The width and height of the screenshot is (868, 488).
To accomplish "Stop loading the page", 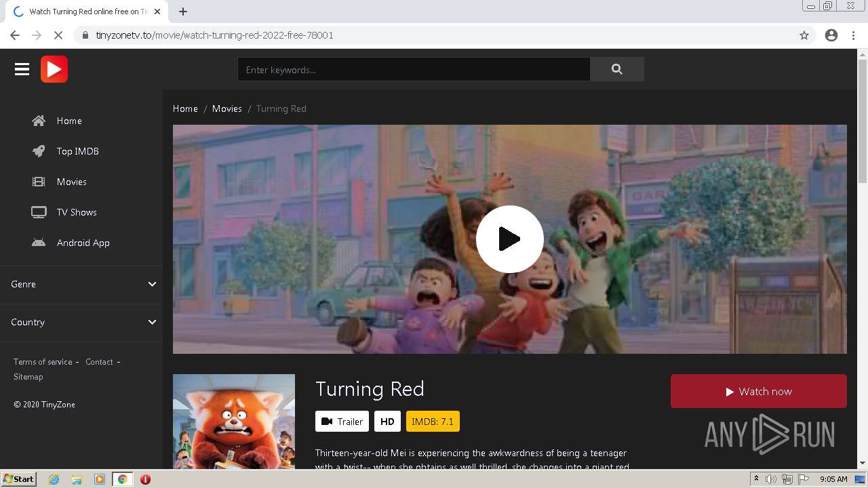I will coord(58,35).
